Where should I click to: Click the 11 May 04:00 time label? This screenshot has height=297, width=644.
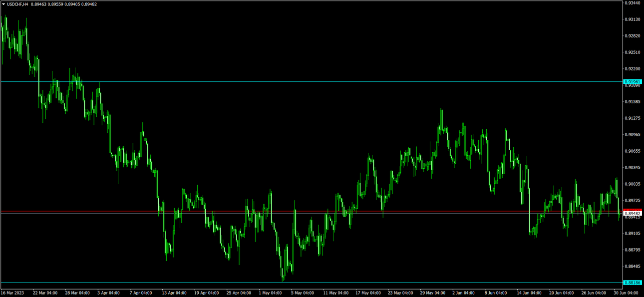(335, 293)
